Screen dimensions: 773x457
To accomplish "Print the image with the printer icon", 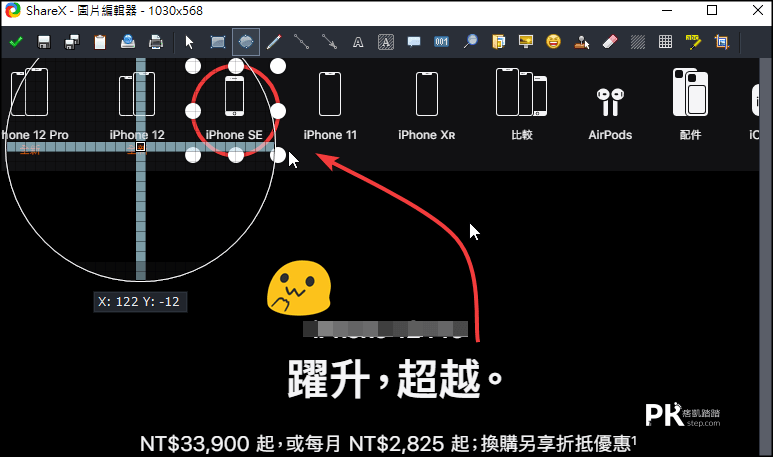I will tap(156, 42).
